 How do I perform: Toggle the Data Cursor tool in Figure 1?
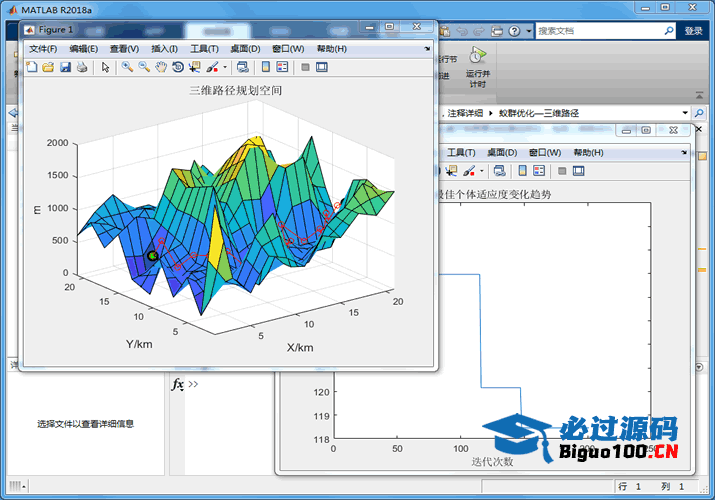click(194, 67)
